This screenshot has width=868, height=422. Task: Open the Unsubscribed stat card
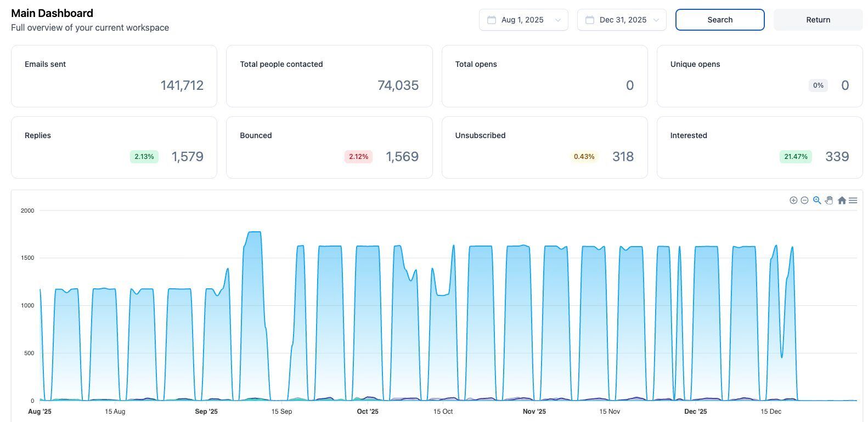pos(544,147)
